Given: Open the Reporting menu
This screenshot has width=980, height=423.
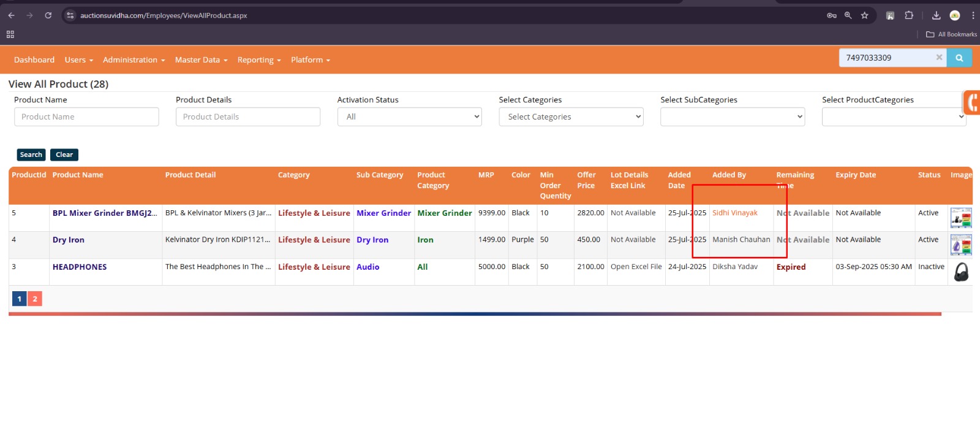Looking at the screenshot, I should coord(258,60).
